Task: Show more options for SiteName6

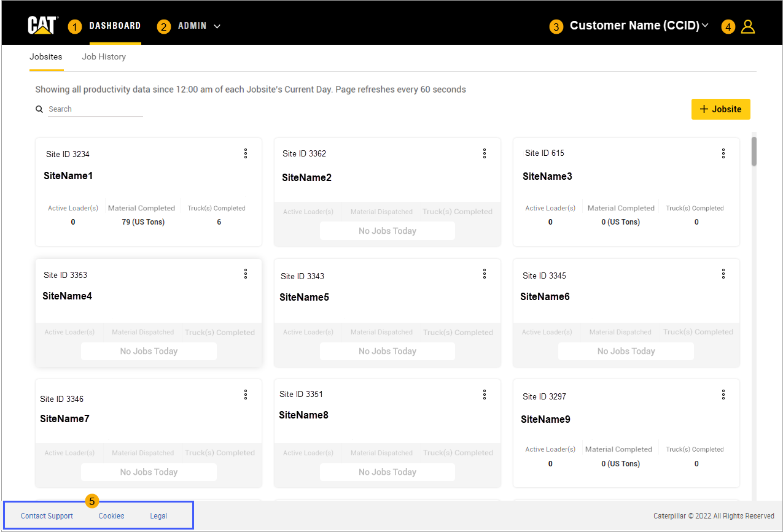Action: [723, 274]
